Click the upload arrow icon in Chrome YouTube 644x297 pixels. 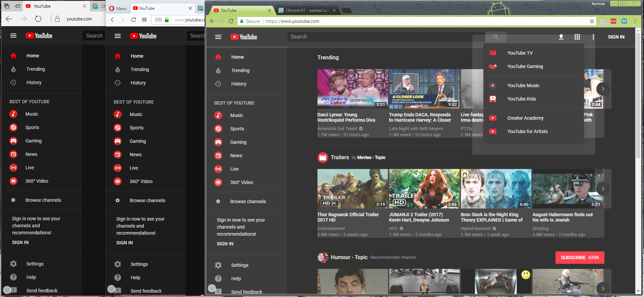[x=561, y=37]
